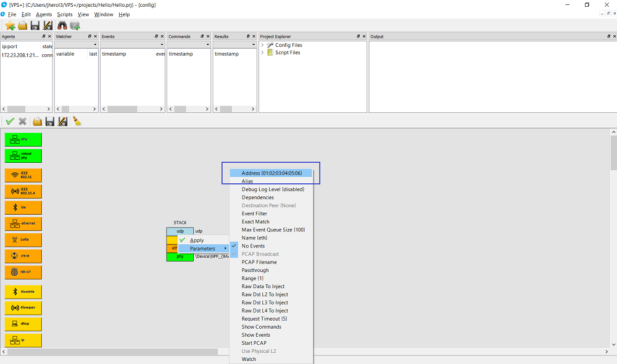Image resolution: width=617 pixels, height=364 pixels.
Task: Click Start PCAP menu entry
Action: click(x=254, y=343)
